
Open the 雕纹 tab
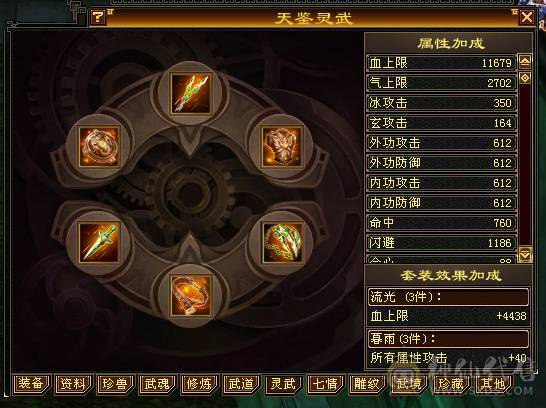[x=367, y=384]
